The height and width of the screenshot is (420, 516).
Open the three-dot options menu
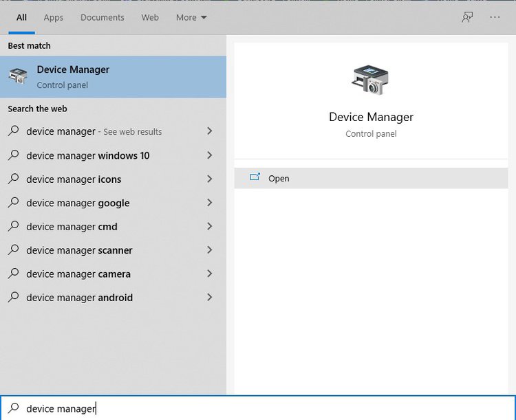495,17
